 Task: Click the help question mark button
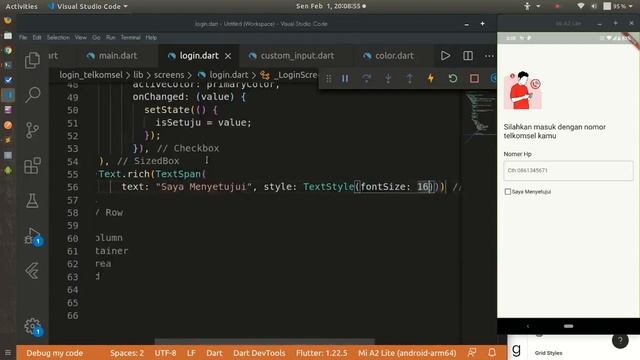(x=620, y=340)
